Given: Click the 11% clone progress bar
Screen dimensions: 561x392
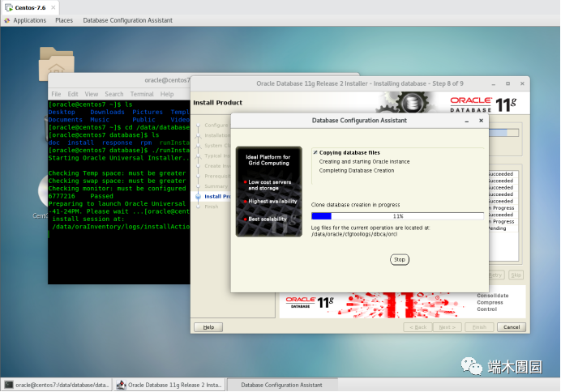Looking at the screenshot, I should click(x=397, y=216).
